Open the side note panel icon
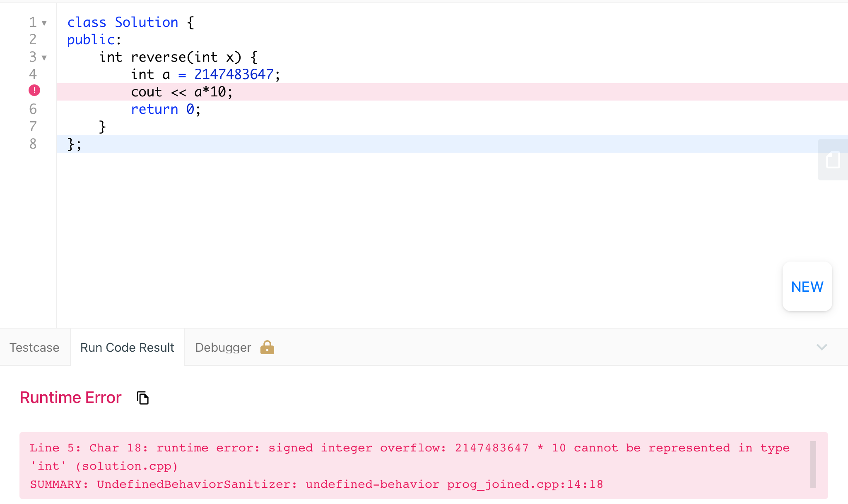 [833, 160]
